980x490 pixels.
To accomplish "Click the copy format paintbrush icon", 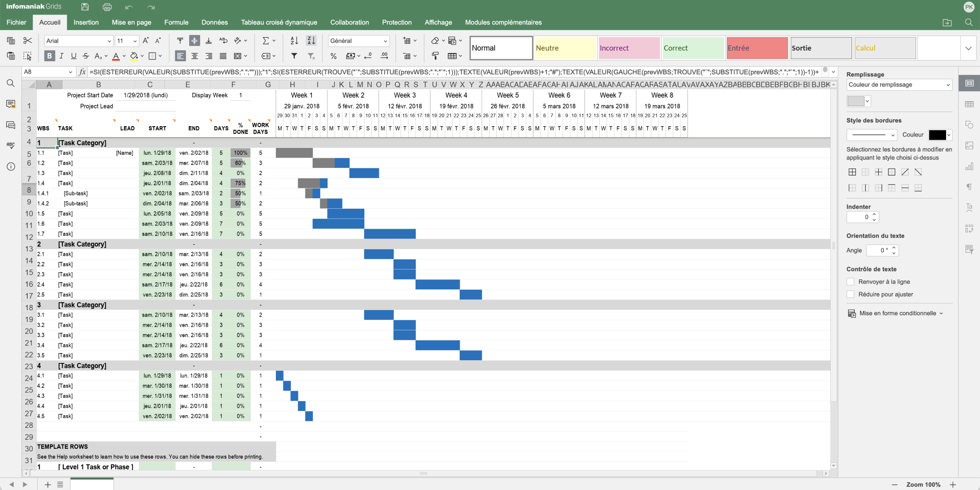I will [435, 56].
